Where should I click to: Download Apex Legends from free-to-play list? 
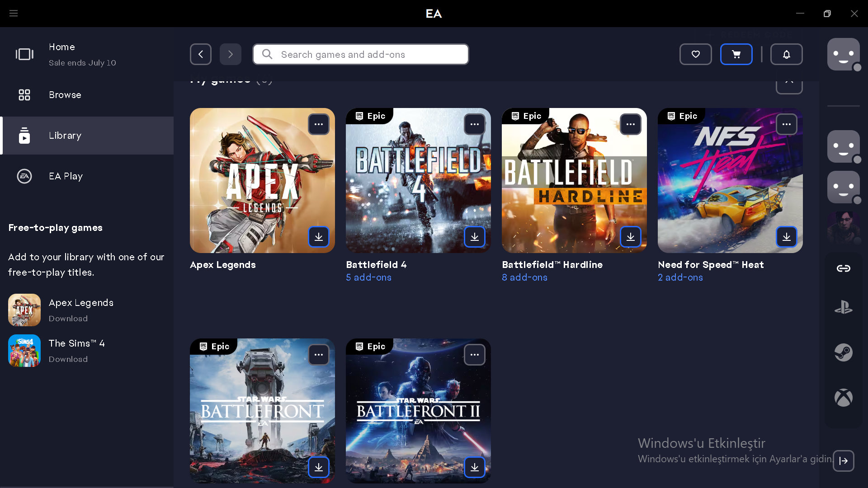[68, 319]
